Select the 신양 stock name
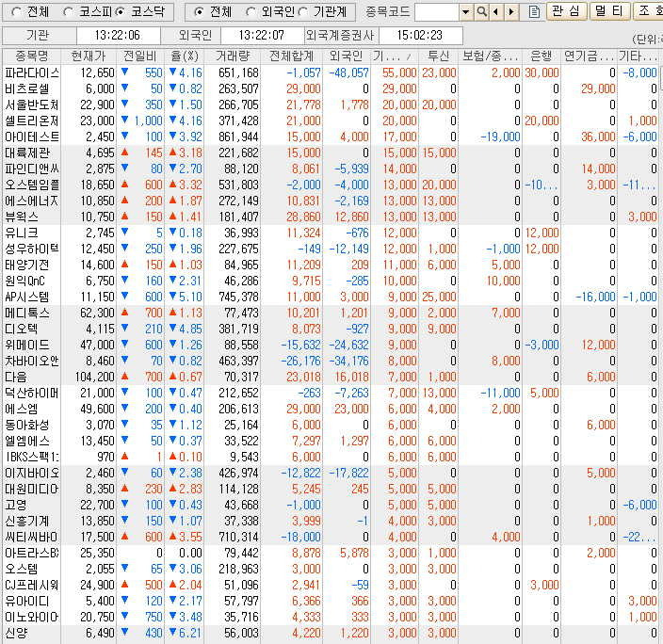 16,633
